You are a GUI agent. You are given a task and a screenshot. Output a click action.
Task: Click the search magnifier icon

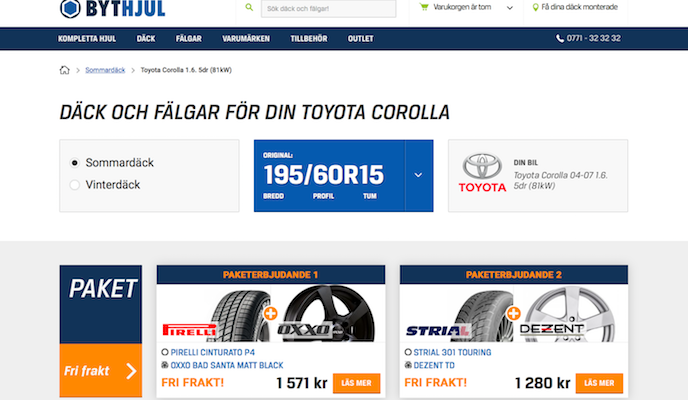click(249, 8)
